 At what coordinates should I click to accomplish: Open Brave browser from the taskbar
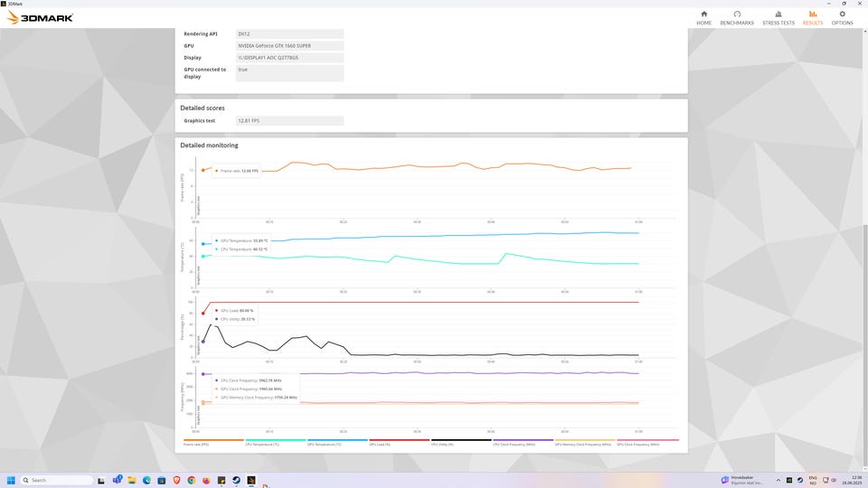click(176, 480)
